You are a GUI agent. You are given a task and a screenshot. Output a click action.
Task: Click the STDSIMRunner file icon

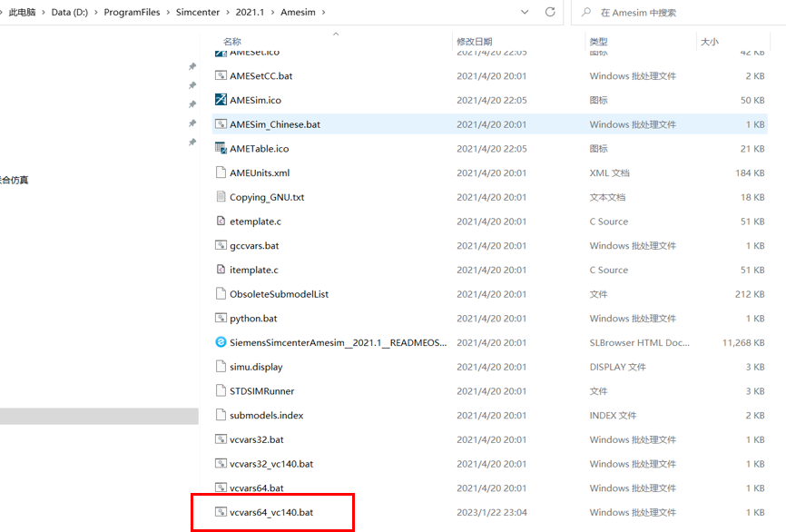[221, 390]
